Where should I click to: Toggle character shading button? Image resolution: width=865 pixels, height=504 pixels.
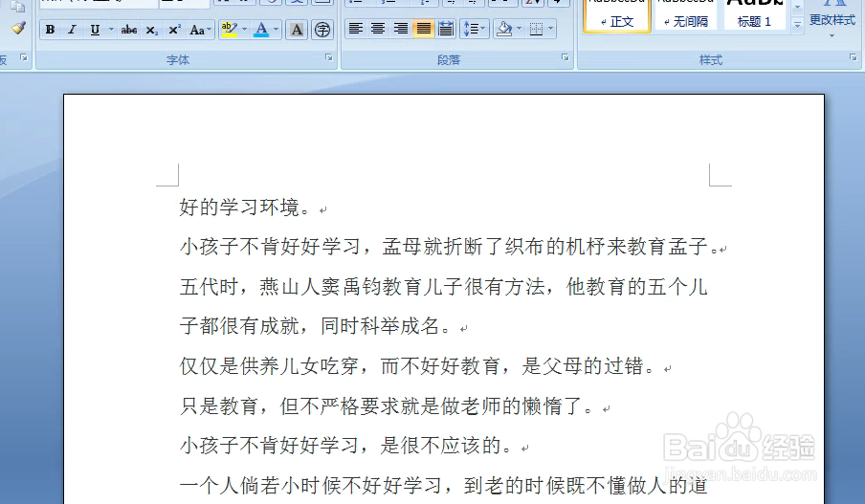[x=297, y=30]
